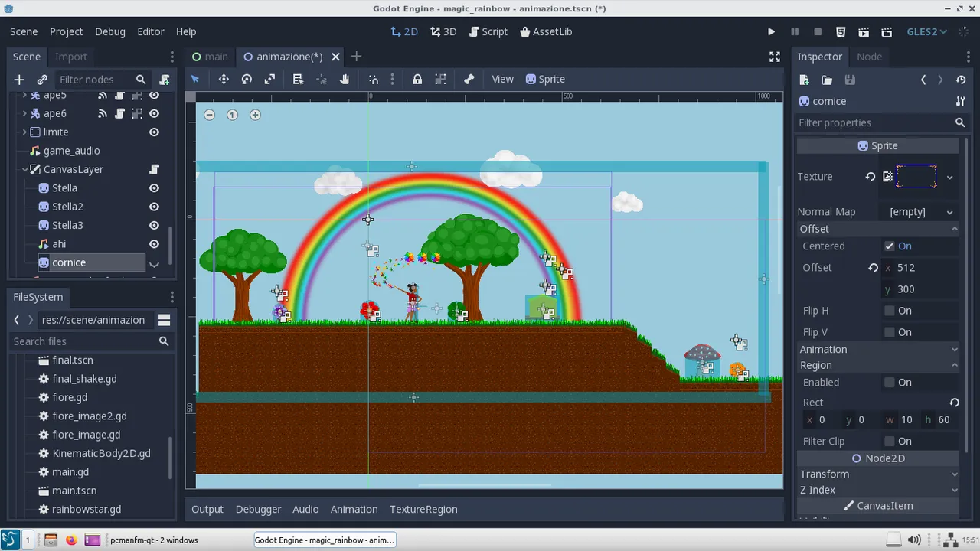This screenshot has height=551, width=980.
Task: Click the Texture revert icon in Inspector
Action: 871,177
